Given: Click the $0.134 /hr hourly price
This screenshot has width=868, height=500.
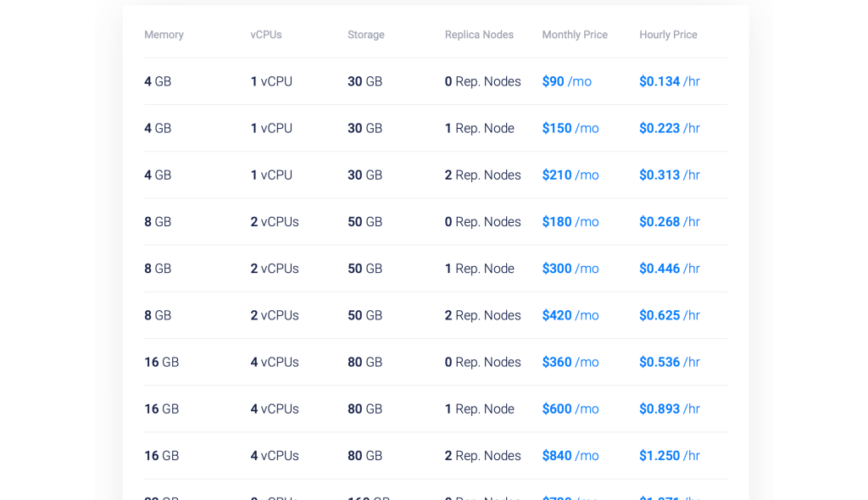Looking at the screenshot, I should [670, 81].
